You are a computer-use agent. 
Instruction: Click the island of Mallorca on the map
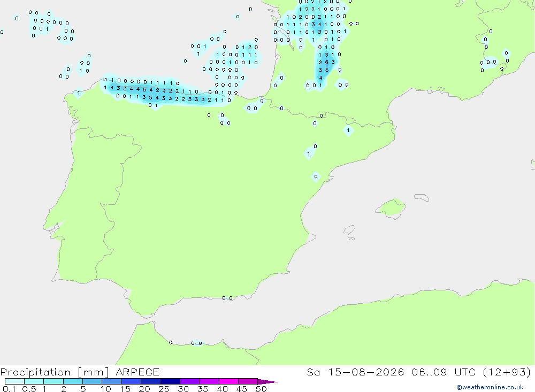pos(391,208)
